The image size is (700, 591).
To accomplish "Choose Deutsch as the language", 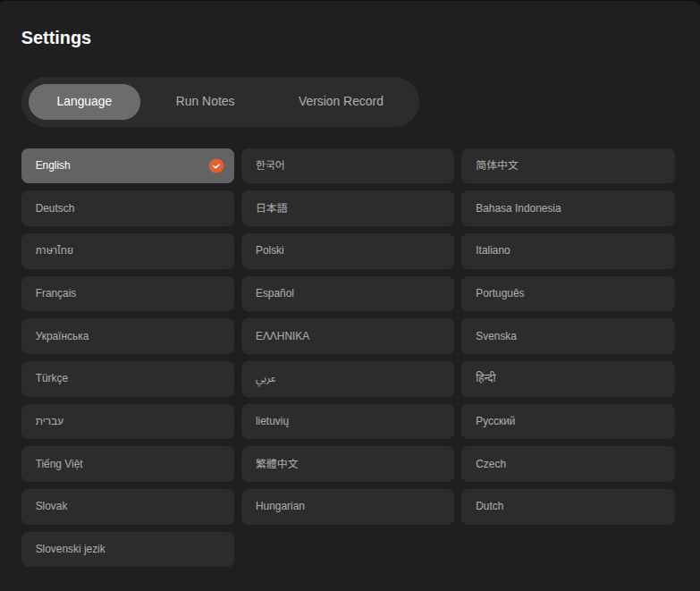I will (128, 208).
